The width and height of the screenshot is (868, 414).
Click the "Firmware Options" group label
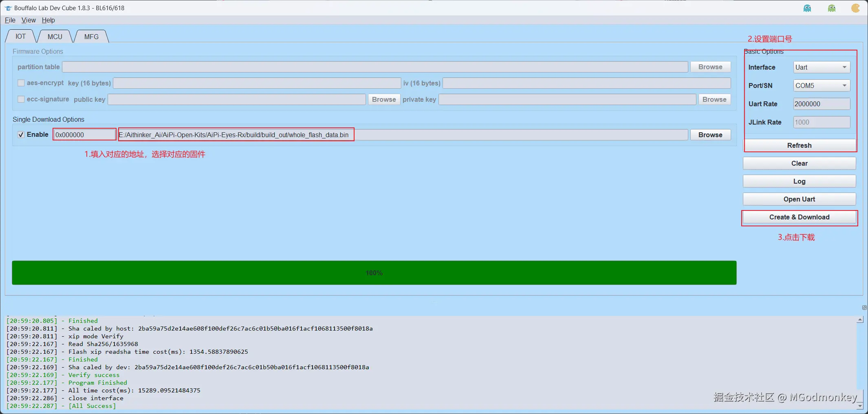pyautogui.click(x=38, y=51)
